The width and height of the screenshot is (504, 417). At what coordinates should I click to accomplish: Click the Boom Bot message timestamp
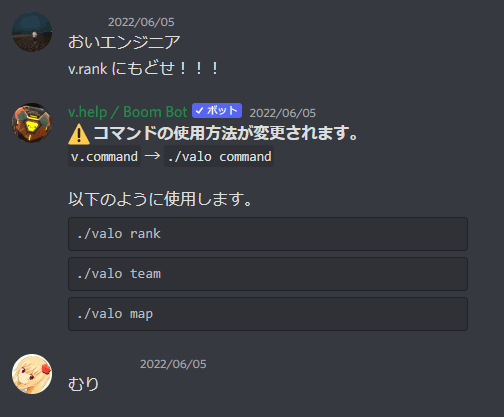tap(282, 113)
